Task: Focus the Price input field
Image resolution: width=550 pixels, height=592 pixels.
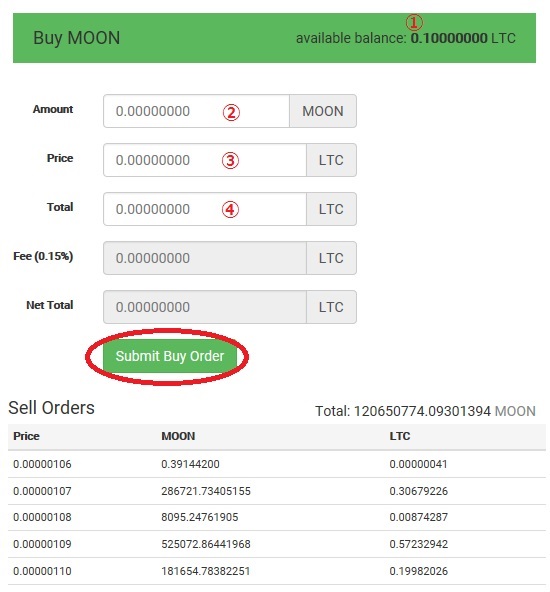Action: (205, 160)
